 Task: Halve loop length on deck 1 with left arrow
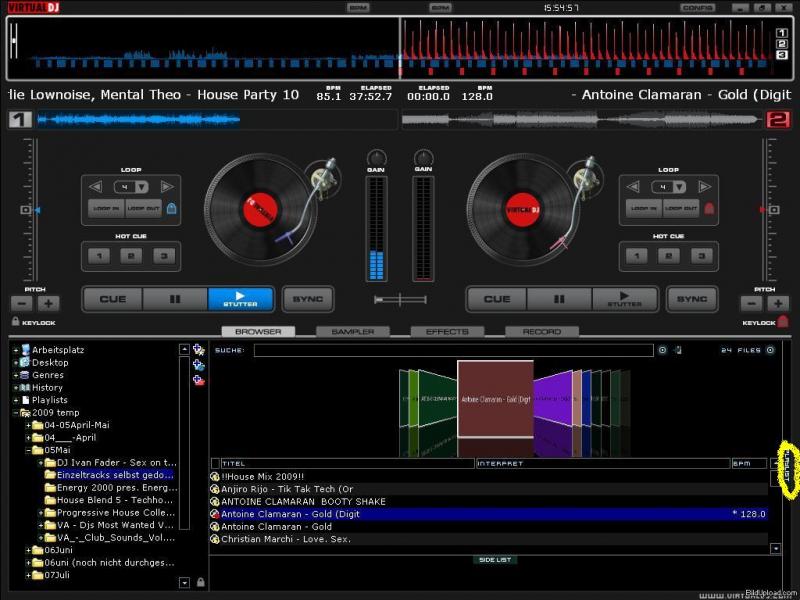[95, 187]
